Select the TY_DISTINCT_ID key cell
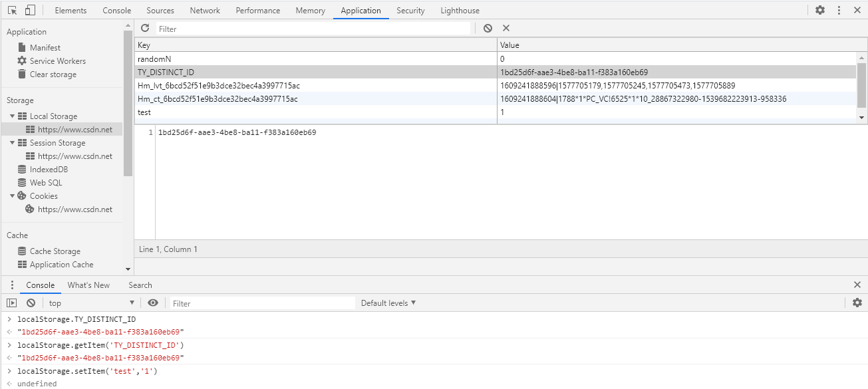The image size is (868, 389). (x=315, y=72)
